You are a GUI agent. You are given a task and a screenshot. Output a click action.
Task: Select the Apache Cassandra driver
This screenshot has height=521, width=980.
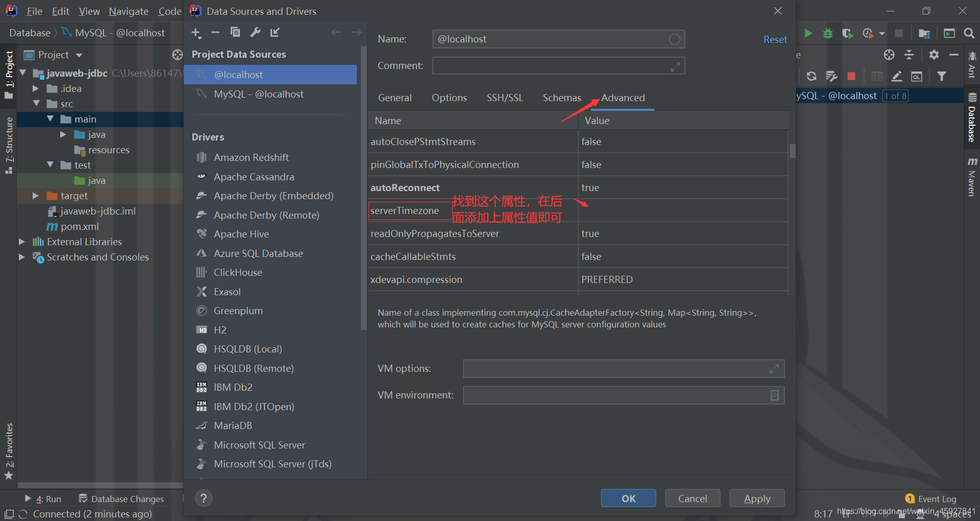254,177
